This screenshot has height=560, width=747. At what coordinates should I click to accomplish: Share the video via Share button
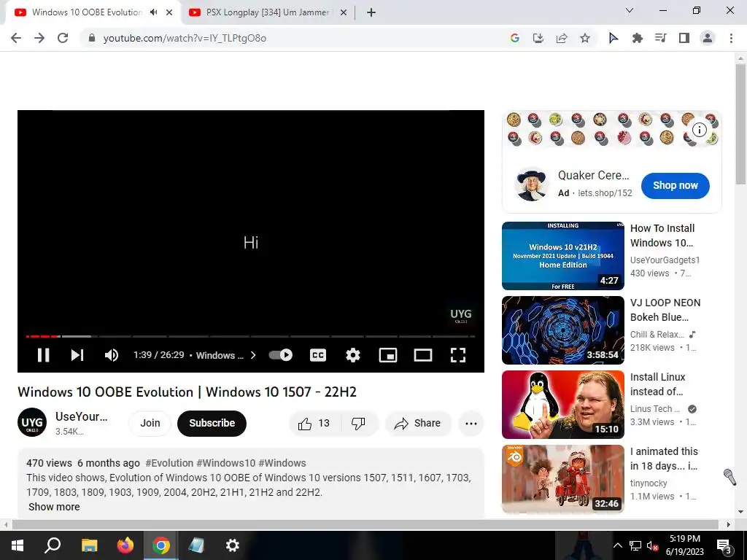click(x=418, y=424)
